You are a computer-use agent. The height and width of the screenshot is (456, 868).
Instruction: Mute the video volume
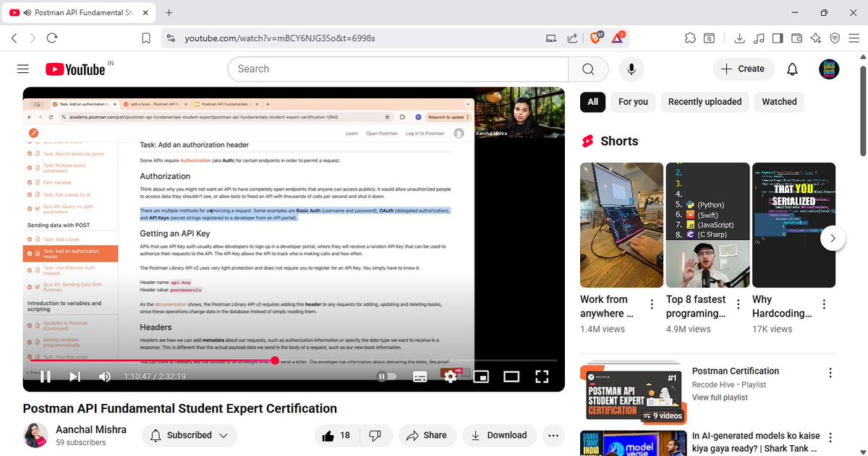click(104, 377)
